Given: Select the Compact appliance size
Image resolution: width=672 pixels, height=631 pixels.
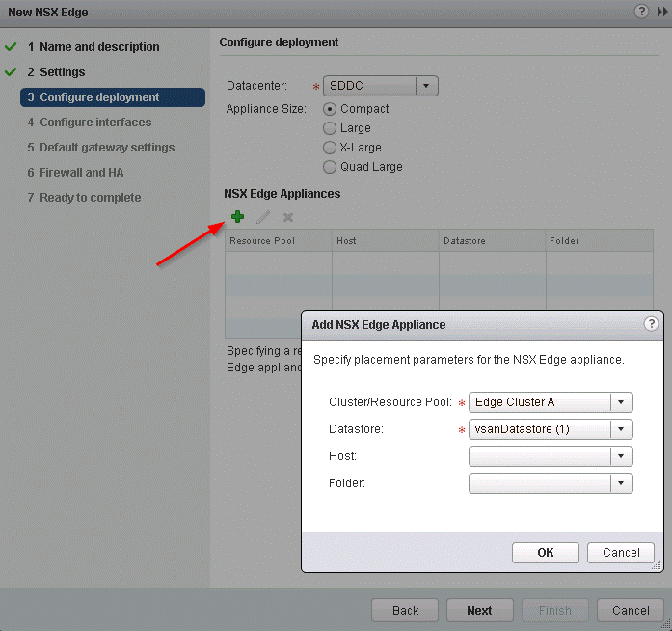Looking at the screenshot, I should [330, 109].
